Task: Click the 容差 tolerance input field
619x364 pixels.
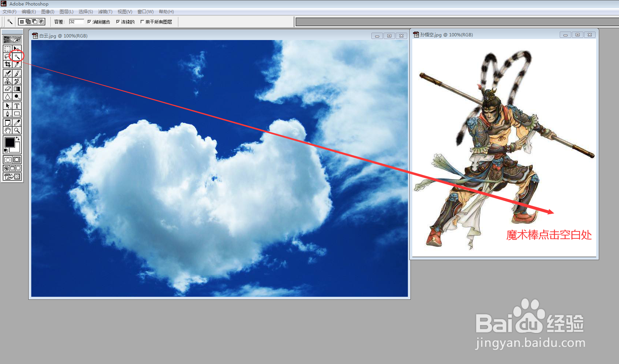Action: click(x=77, y=22)
